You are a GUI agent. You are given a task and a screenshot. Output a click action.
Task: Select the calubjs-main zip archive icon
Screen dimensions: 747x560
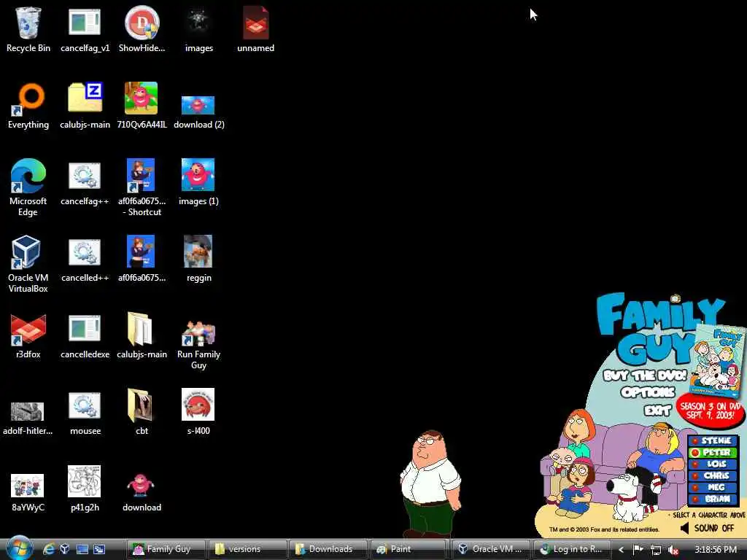pyautogui.click(x=85, y=106)
